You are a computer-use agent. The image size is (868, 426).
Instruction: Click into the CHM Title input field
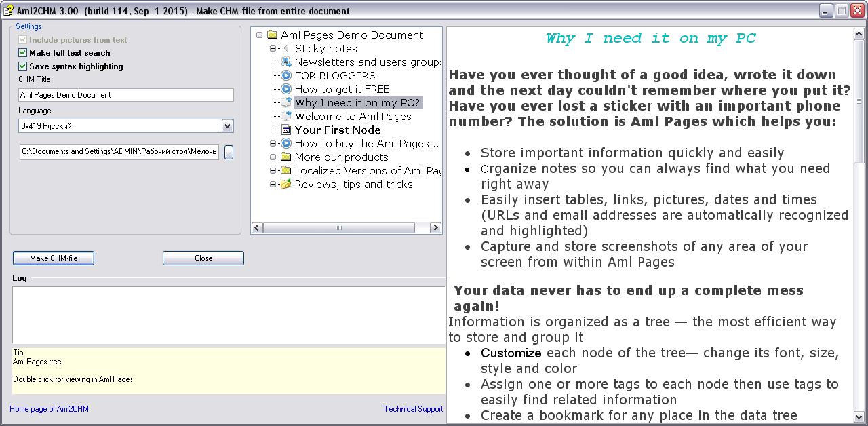click(x=126, y=95)
